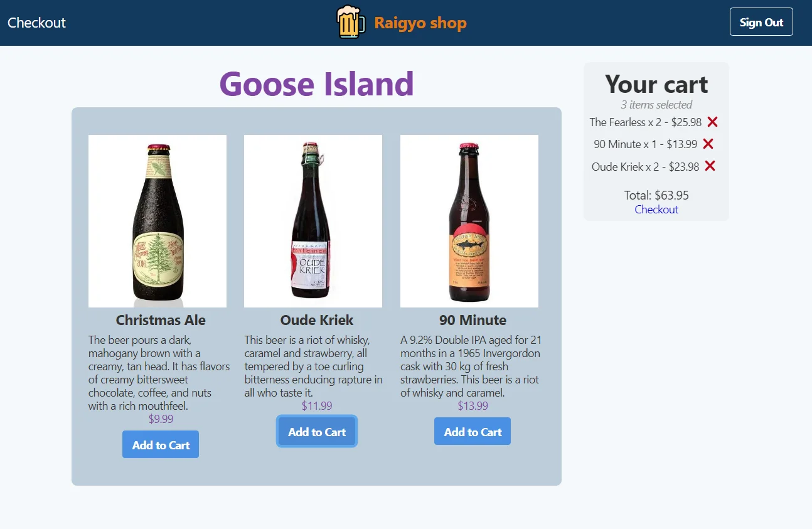
Task: Click the beer mug logo icon
Action: pos(351,23)
